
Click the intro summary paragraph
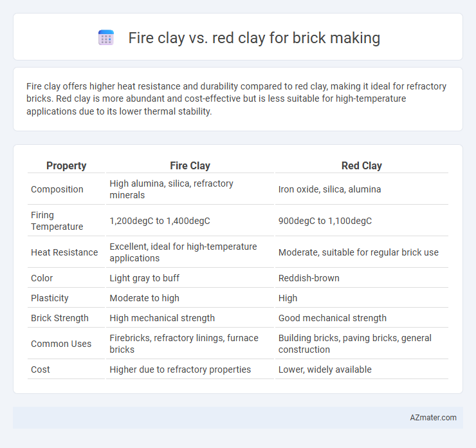(237, 98)
